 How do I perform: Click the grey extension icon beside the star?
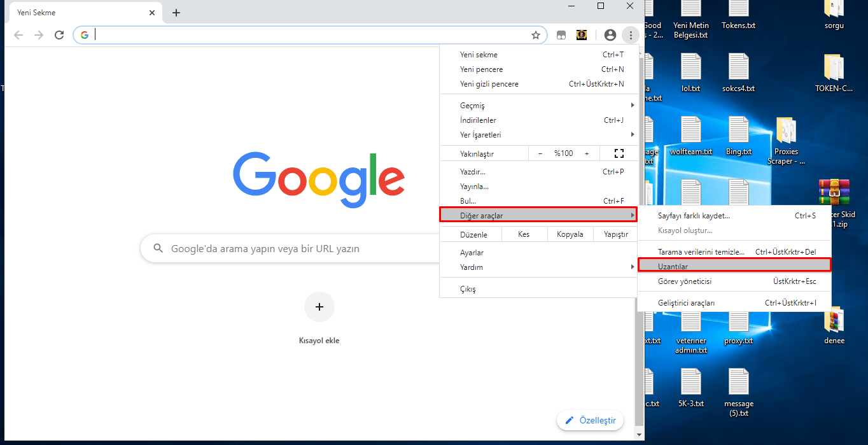click(x=561, y=35)
